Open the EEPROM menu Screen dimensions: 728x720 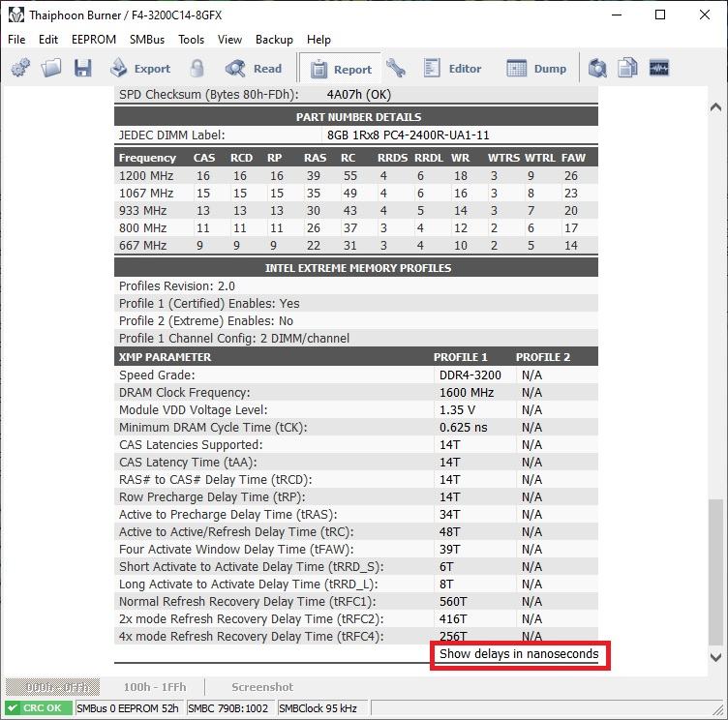pyautogui.click(x=94, y=40)
